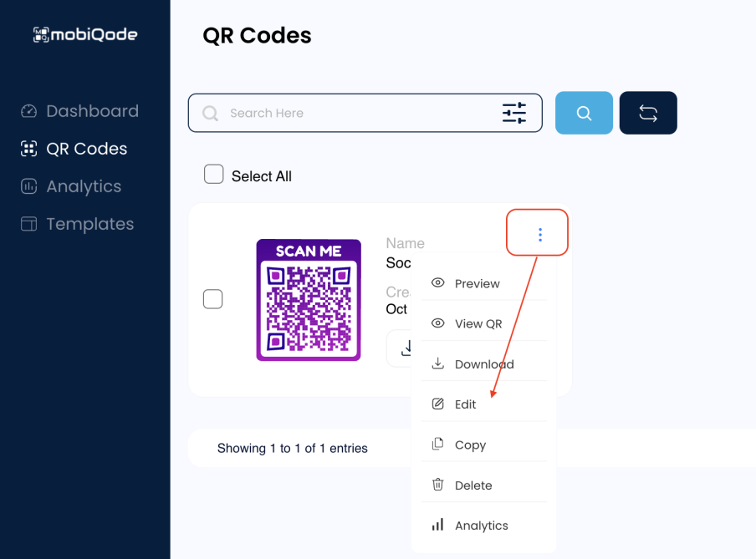Click the mobiQode logo
This screenshot has width=756, height=559.
85,34
